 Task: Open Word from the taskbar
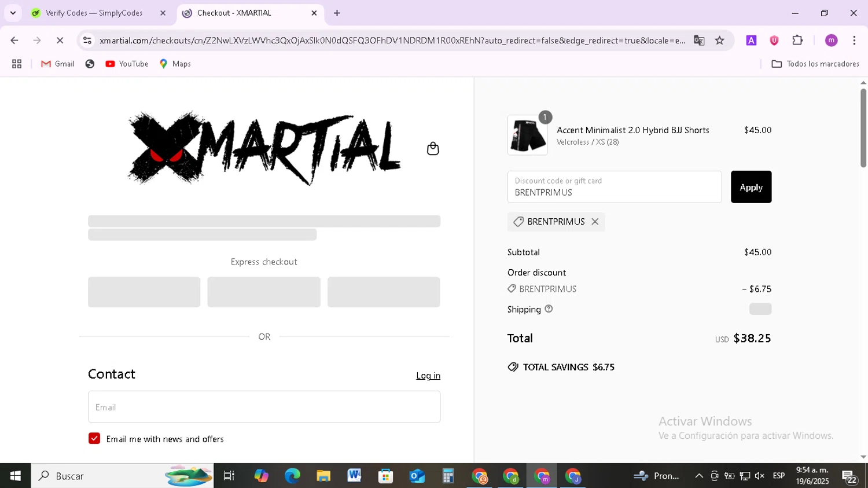click(x=354, y=476)
